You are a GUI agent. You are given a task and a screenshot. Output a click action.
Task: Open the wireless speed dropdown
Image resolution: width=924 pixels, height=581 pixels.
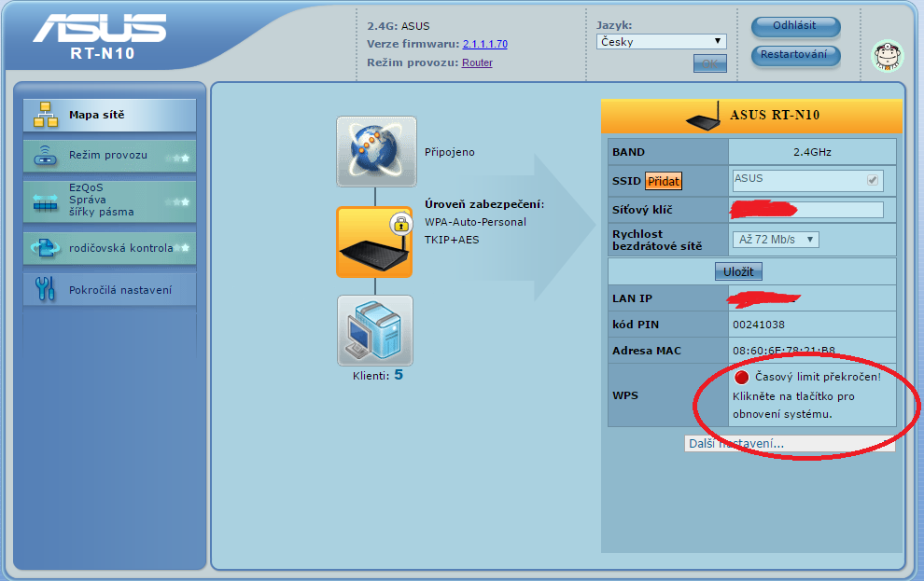click(776, 240)
